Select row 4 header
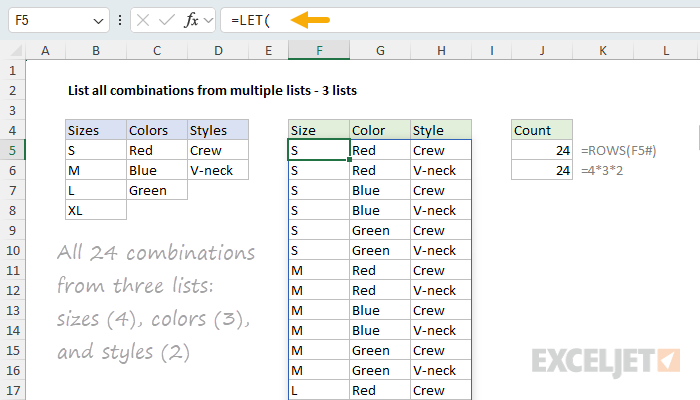 pos(12,130)
